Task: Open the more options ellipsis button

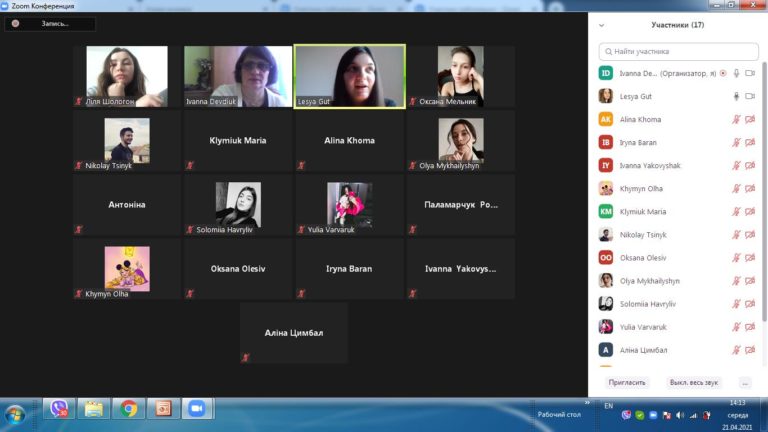Action: click(x=745, y=383)
